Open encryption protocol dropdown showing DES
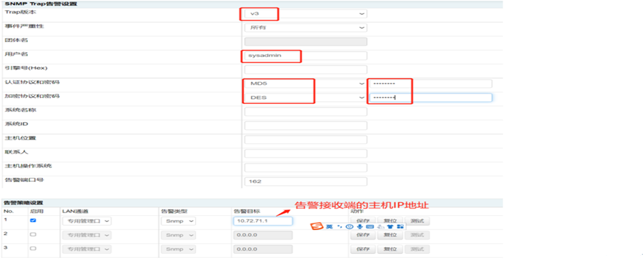The image size is (644, 260). (305, 98)
